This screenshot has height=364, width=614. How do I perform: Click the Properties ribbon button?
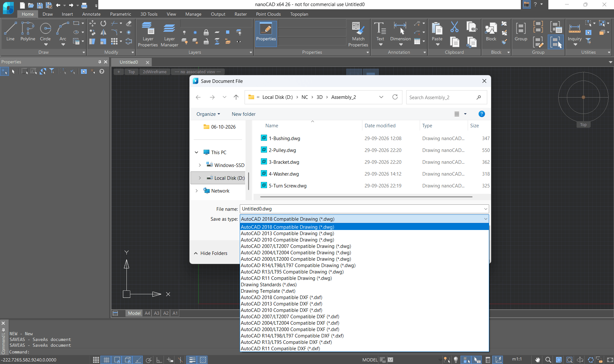pyautogui.click(x=266, y=34)
